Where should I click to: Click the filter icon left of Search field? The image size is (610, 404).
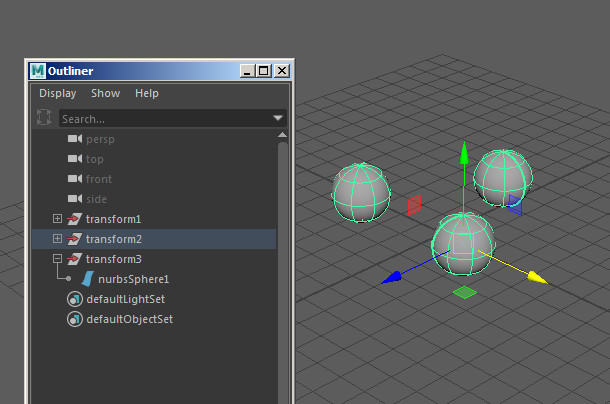coord(44,117)
